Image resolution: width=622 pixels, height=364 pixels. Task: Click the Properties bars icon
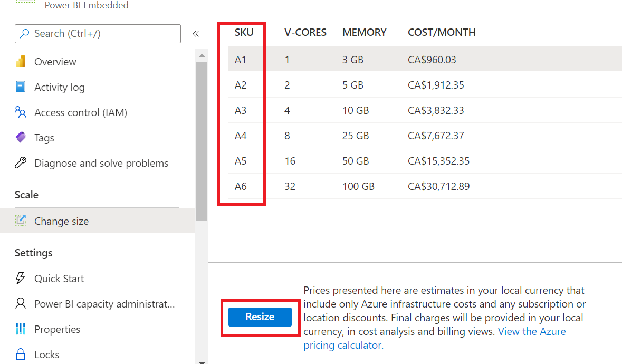[21, 329]
